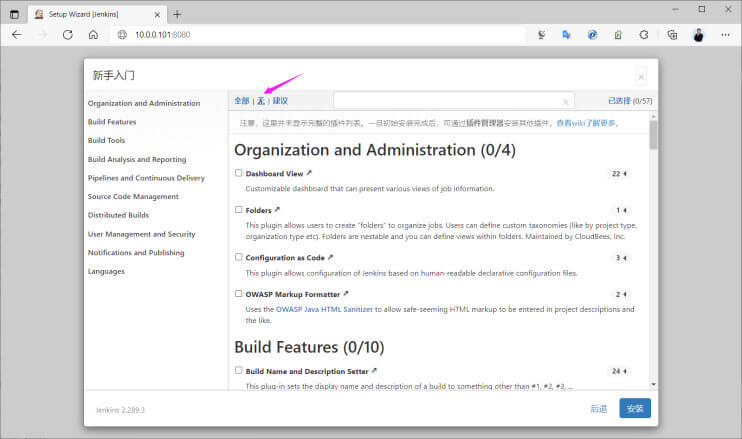This screenshot has width=742, height=439.
Task: Jump to Distributed Builds category
Action: click(118, 215)
